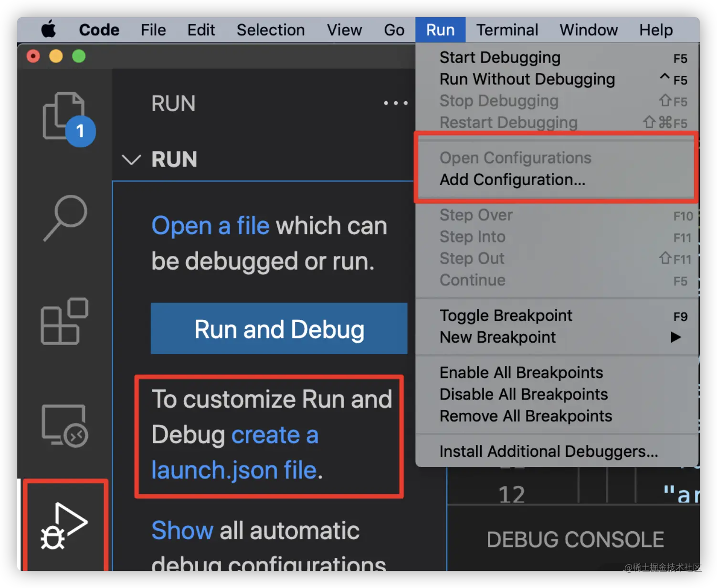Screen dimensions: 717x588
Task: Select Step Out menu entry
Action: point(557,258)
